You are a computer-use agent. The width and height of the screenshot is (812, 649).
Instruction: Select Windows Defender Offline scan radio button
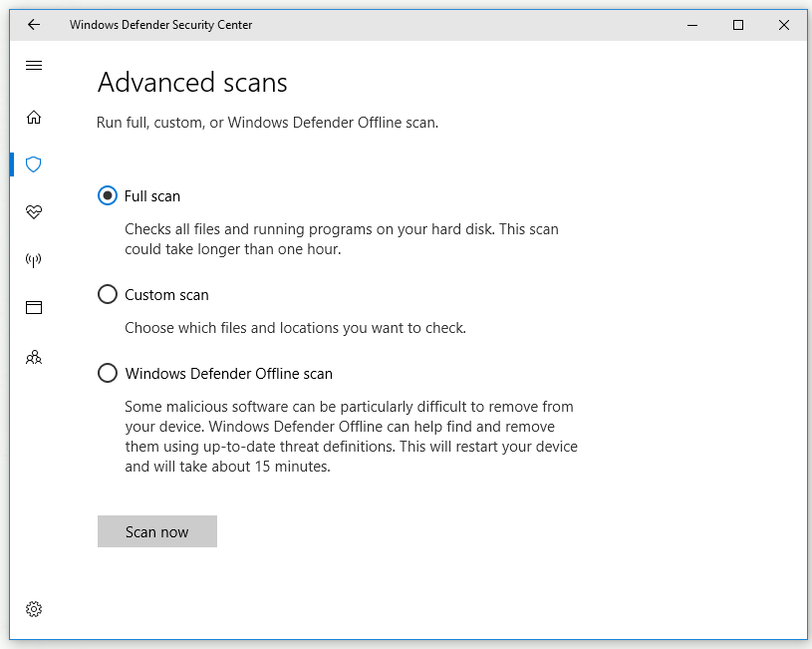pyautogui.click(x=108, y=373)
